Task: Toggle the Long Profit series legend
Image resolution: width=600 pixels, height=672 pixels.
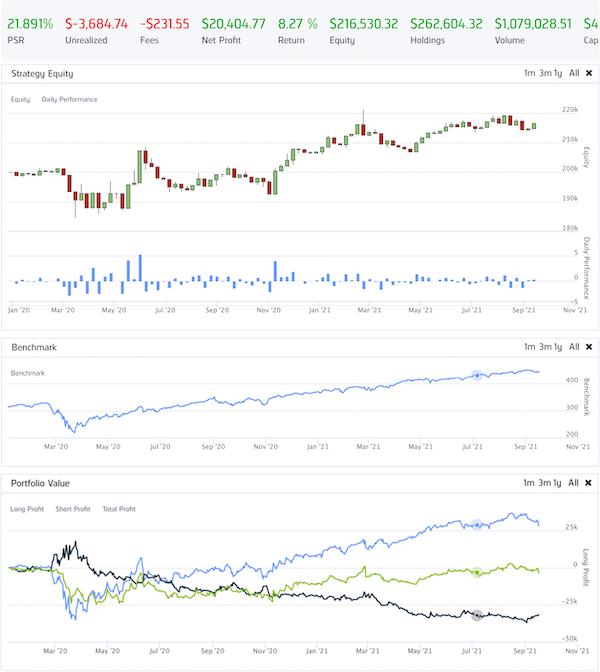Action: pos(27,508)
